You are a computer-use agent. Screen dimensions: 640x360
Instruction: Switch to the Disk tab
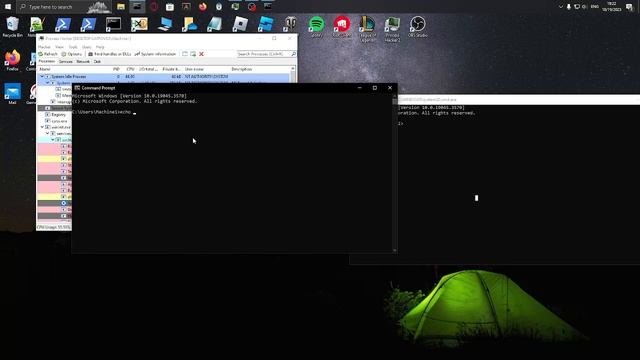coord(97,62)
